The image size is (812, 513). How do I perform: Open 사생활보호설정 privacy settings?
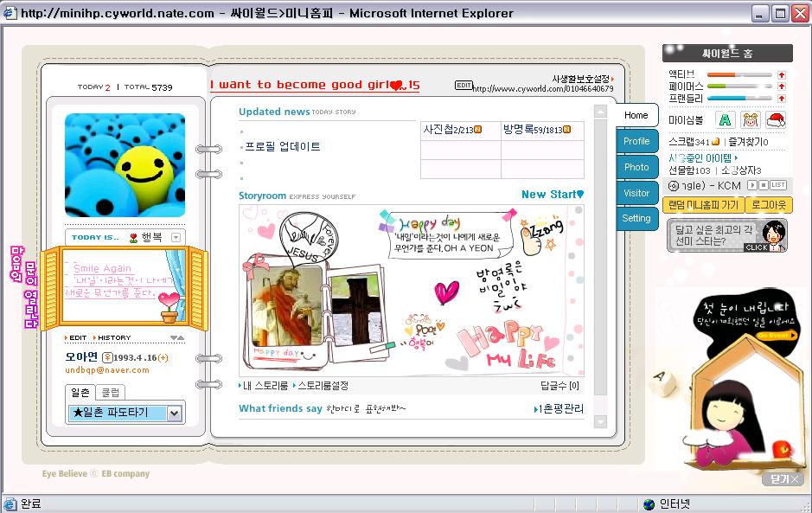583,79
